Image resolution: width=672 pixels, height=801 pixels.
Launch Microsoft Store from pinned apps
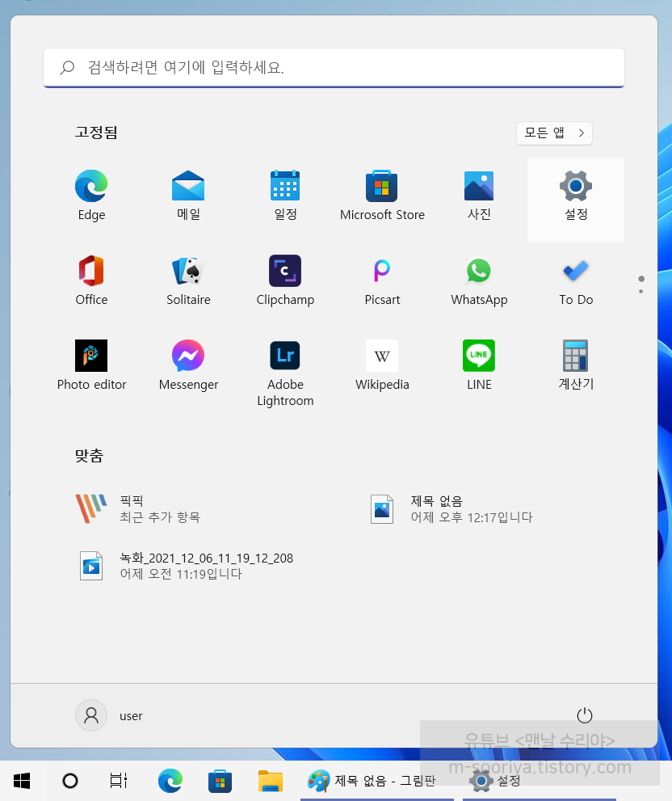tap(382, 196)
